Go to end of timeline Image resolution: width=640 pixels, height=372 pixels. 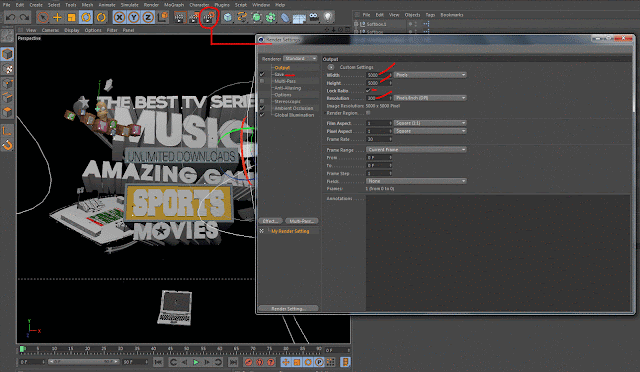coord(233,362)
